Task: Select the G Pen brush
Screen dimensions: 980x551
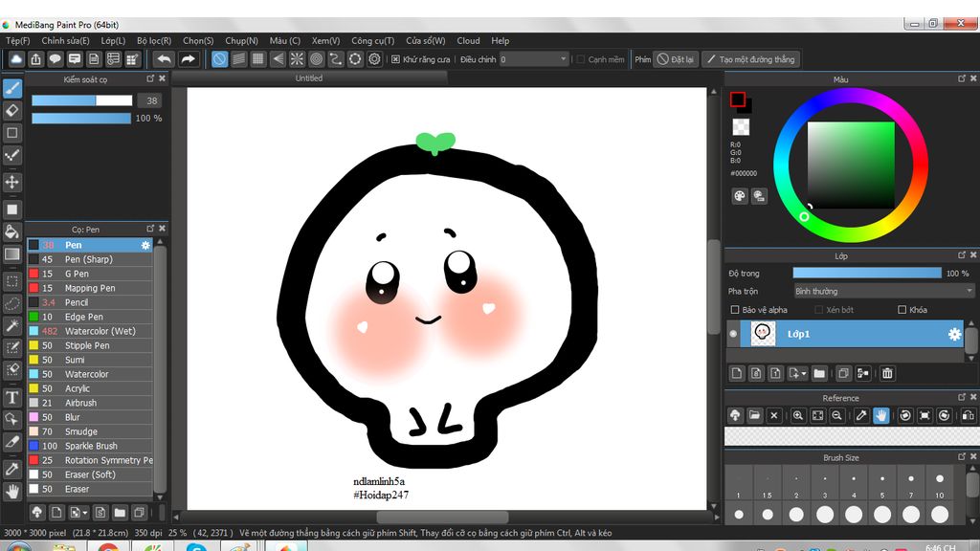Action: [x=90, y=274]
